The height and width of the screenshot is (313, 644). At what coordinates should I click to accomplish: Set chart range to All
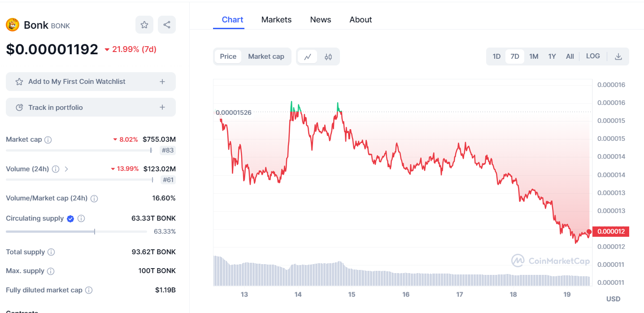[570, 57]
